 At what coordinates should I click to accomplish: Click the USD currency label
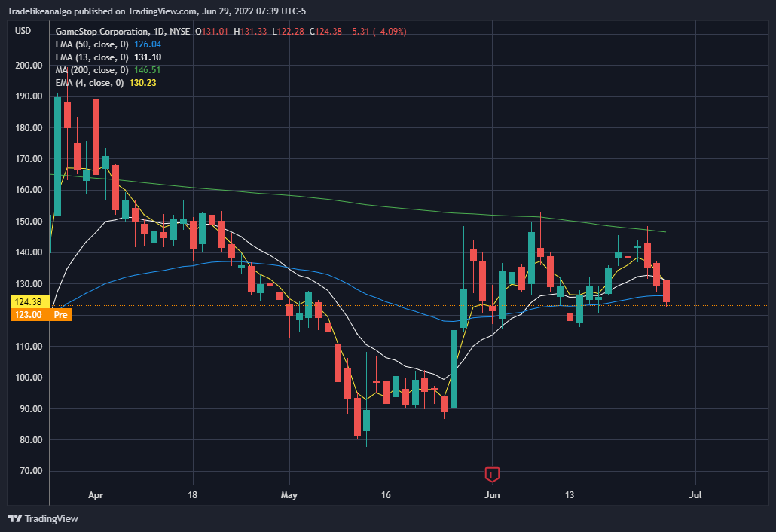[23, 31]
